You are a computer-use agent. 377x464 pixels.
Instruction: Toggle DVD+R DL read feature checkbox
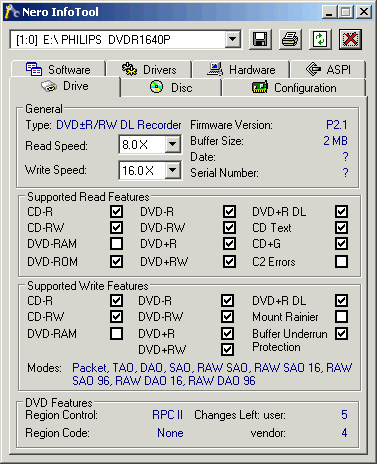tap(341, 211)
